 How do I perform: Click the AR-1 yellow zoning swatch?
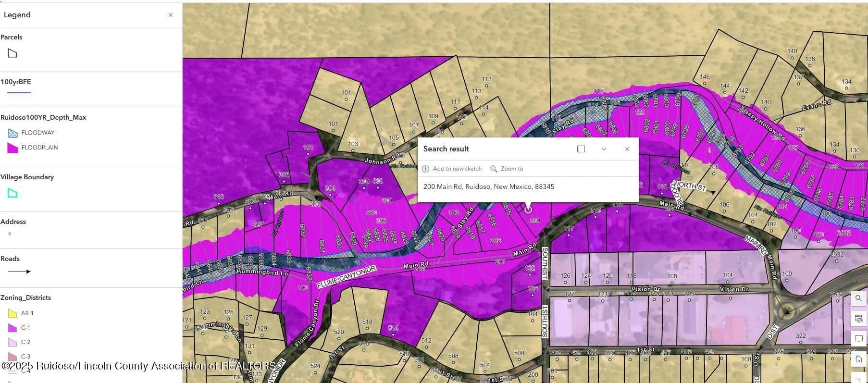(x=12, y=313)
